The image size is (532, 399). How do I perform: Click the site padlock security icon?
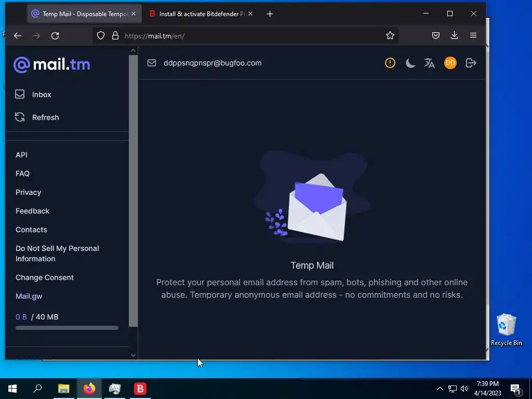pos(115,36)
